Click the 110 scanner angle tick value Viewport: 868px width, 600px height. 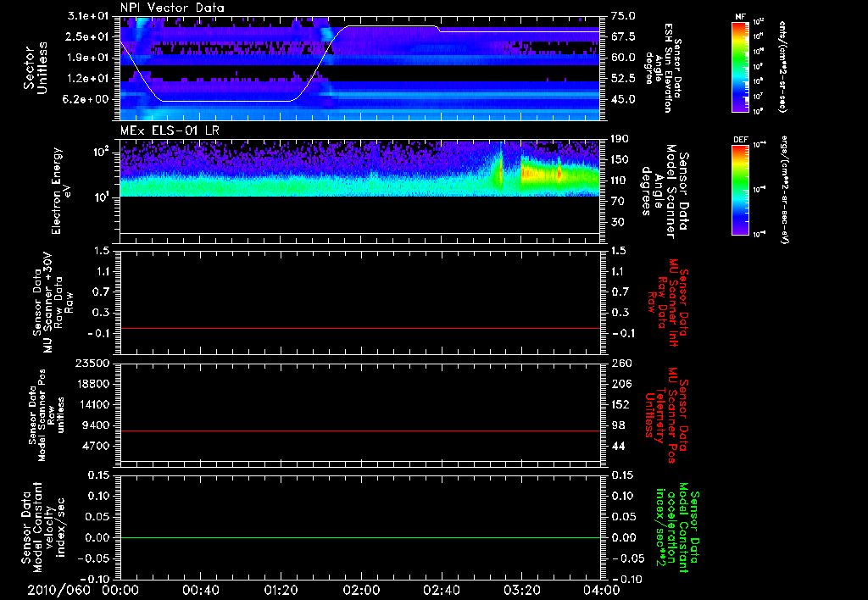(x=620, y=181)
